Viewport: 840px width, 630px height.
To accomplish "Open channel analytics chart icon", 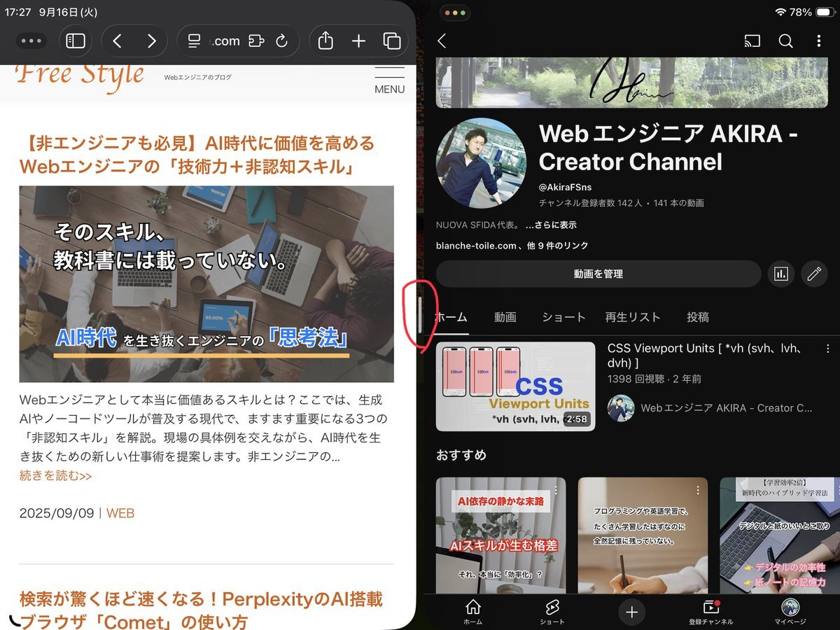I will point(780,274).
